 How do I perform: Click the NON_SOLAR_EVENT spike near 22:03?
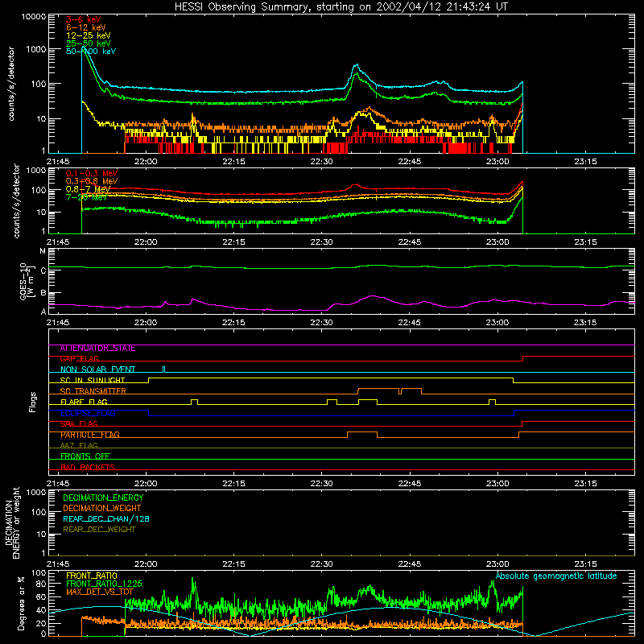coord(164,369)
